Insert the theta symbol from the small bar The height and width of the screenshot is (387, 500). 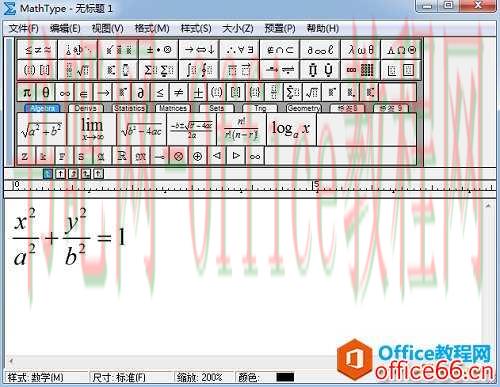[46, 92]
